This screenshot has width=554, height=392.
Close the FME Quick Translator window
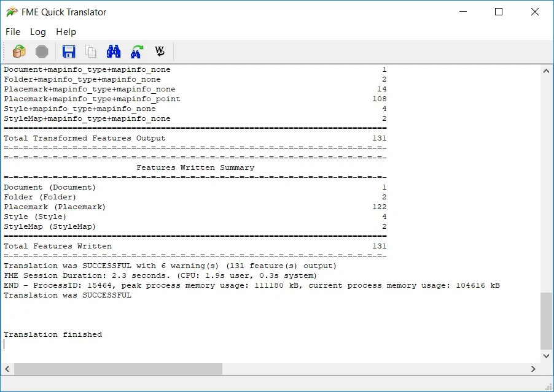[535, 12]
